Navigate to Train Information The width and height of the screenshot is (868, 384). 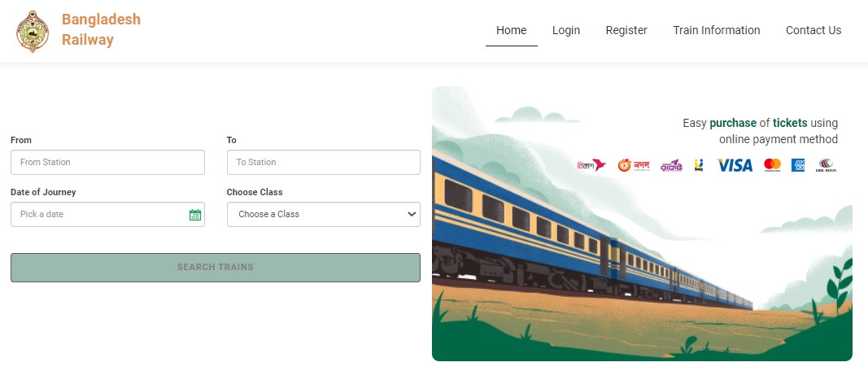tap(716, 31)
